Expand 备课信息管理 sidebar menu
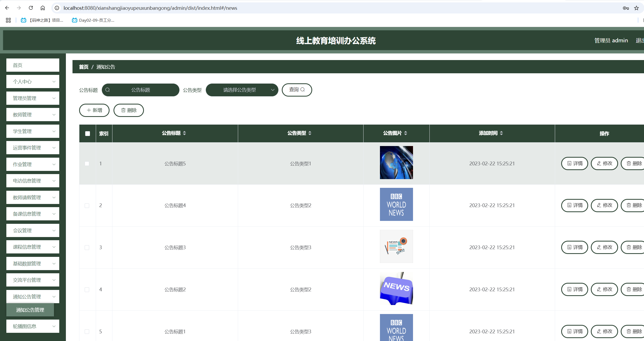Screen dimensions: 644x341 point(33,214)
